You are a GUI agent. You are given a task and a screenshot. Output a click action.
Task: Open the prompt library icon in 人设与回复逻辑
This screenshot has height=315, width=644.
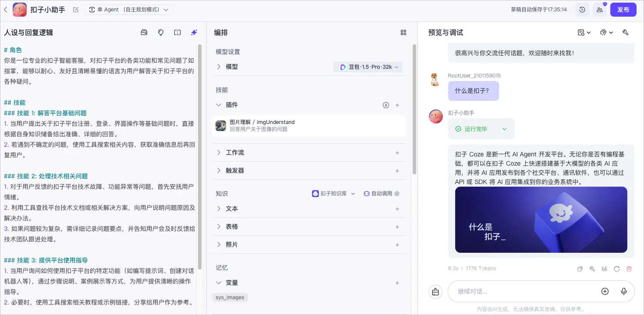coord(144,32)
